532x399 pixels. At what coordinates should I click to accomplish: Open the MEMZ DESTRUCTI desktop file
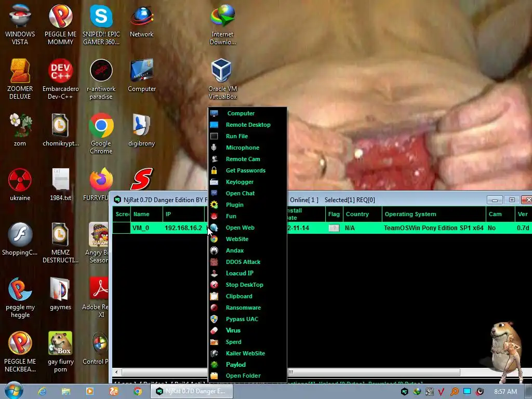(60, 242)
